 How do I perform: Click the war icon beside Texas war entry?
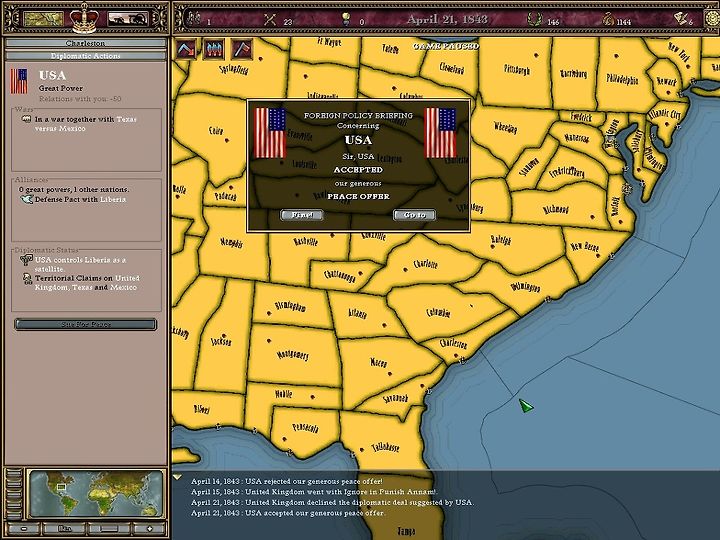pos(27,119)
